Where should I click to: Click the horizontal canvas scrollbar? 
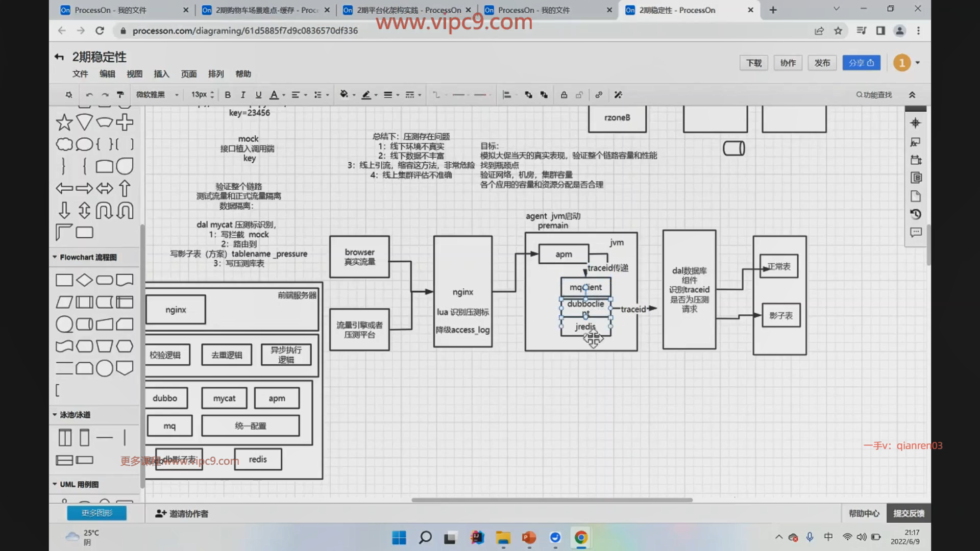(551, 500)
